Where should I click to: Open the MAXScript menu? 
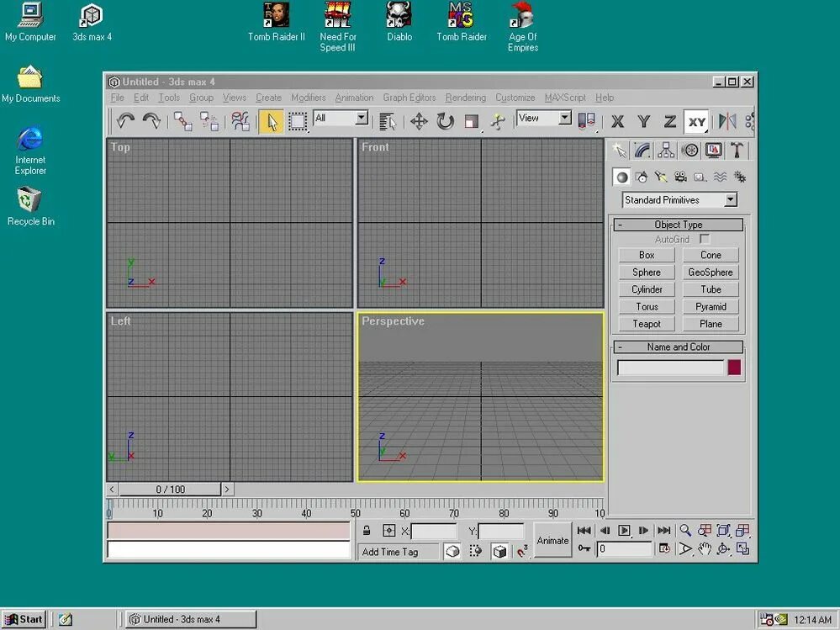click(x=565, y=98)
